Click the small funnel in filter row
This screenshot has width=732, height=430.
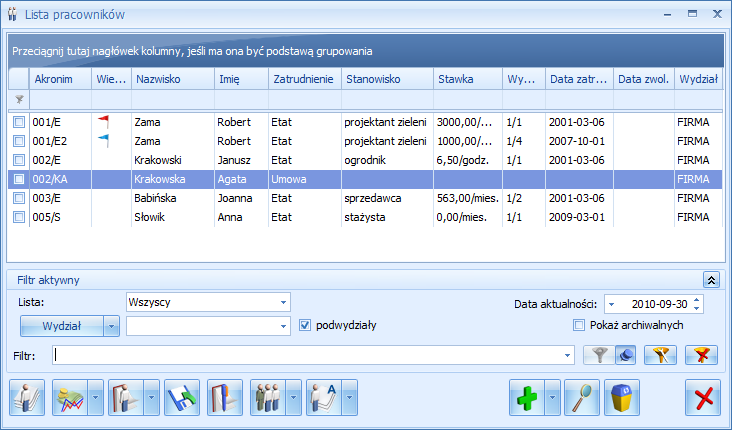tap(19, 99)
